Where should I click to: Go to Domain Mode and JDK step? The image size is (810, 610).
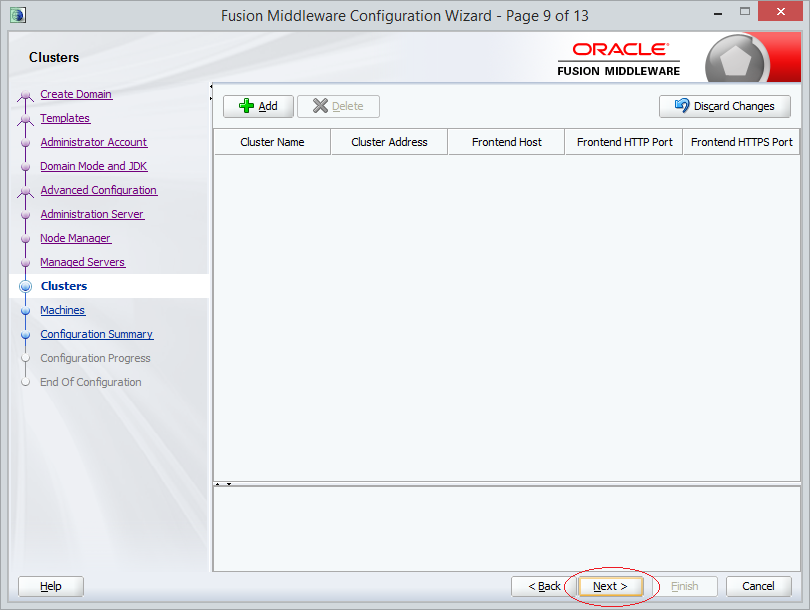point(94,166)
